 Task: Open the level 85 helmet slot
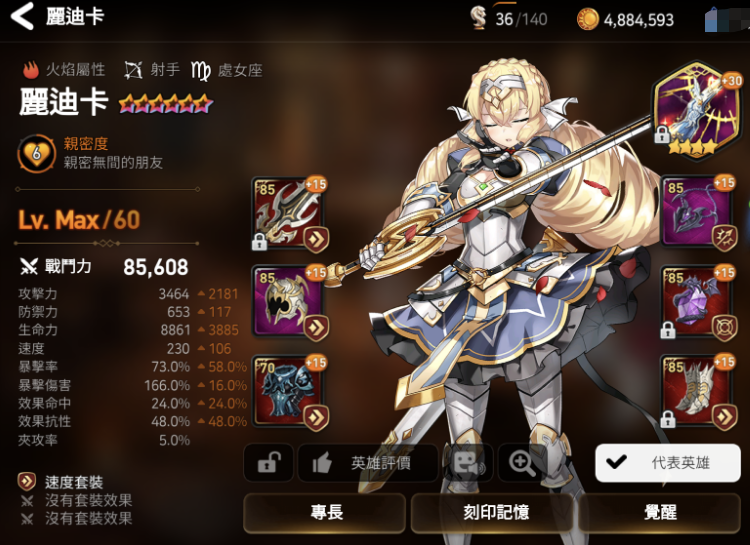(x=290, y=302)
